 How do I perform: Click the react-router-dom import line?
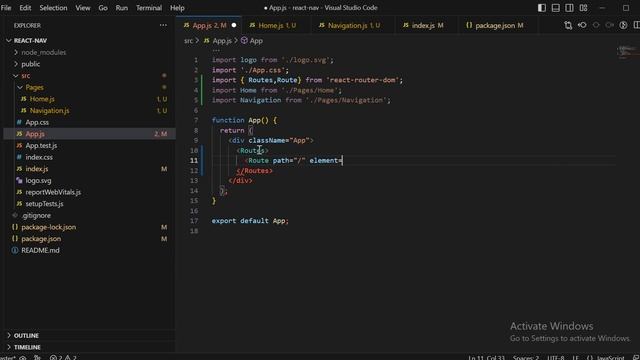307,80
